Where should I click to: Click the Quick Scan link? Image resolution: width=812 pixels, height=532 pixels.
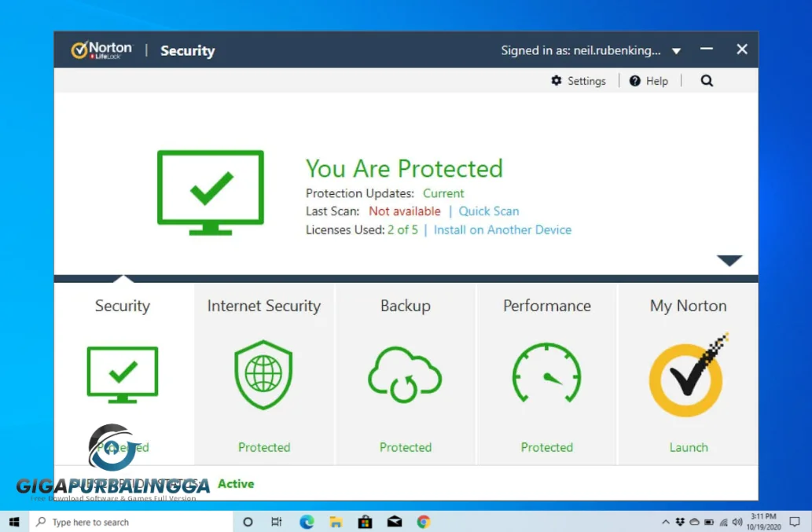pyautogui.click(x=489, y=211)
